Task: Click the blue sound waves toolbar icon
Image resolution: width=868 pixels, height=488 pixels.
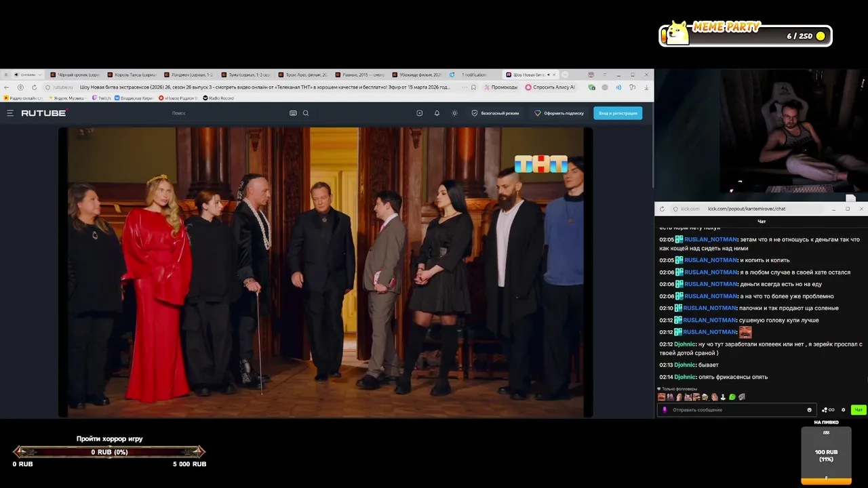Action: point(618,87)
